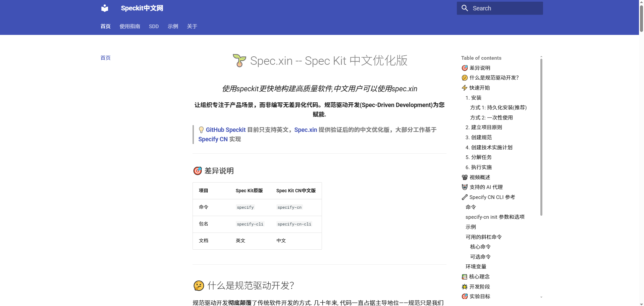The height and width of the screenshot is (306, 644).
Task: Click the magnifier icon in the search bar
Action: [x=465, y=8]
